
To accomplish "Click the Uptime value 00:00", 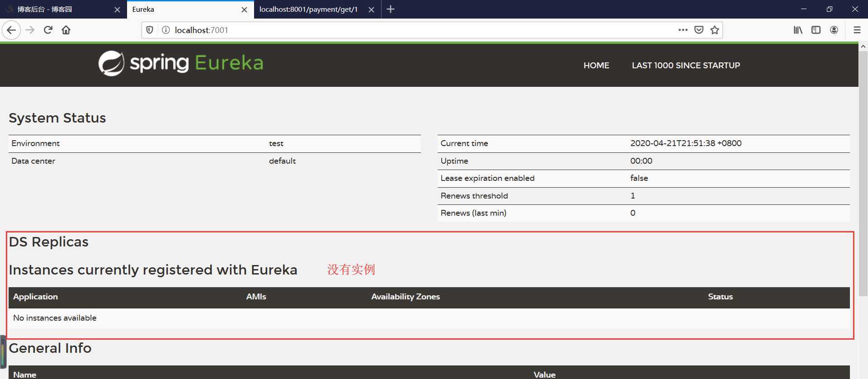I will (x=641, y=161).
